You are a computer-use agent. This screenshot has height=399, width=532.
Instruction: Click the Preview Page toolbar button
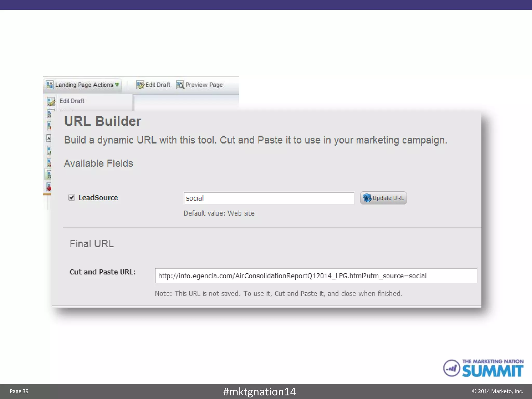click(199, 85)
